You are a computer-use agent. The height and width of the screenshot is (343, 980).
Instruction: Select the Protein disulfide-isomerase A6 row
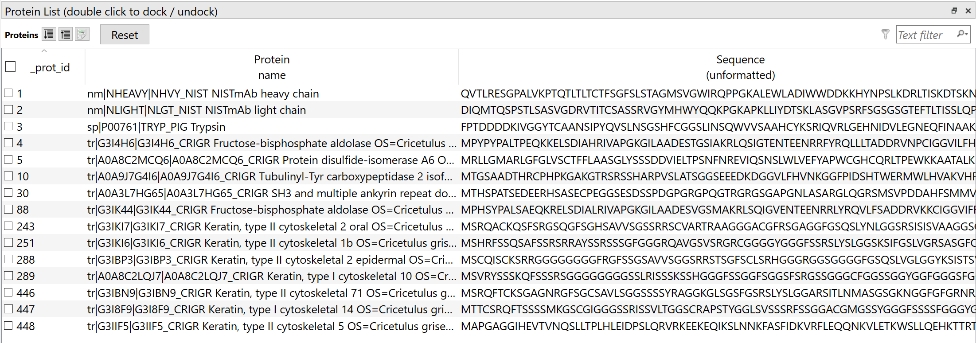click(488, 160)
